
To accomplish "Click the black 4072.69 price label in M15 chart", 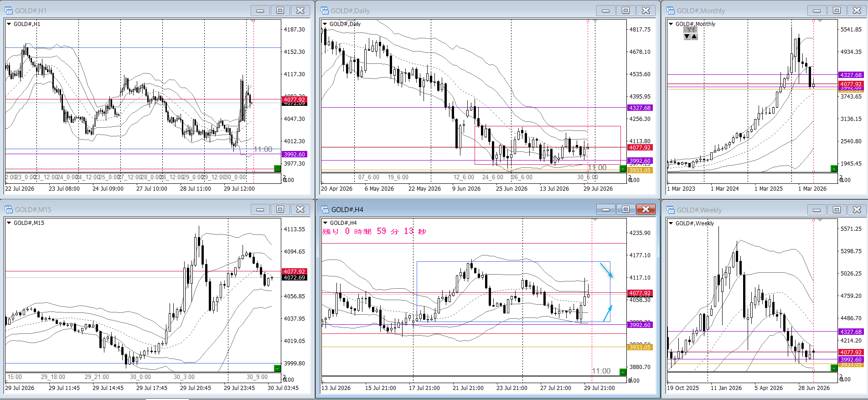I will [x=294, y=278].
